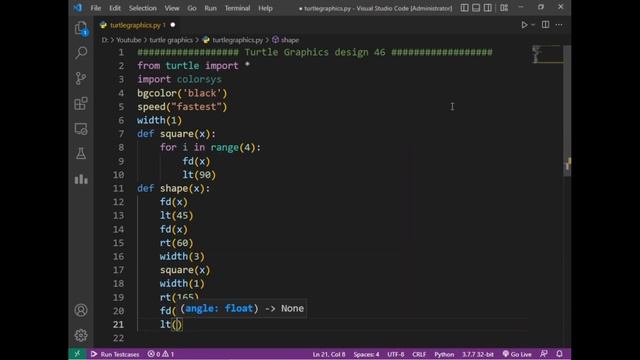Toggle the primary sidebar layout icon
This screenshot has height=360, width=640.
click(x=464, y=8)
